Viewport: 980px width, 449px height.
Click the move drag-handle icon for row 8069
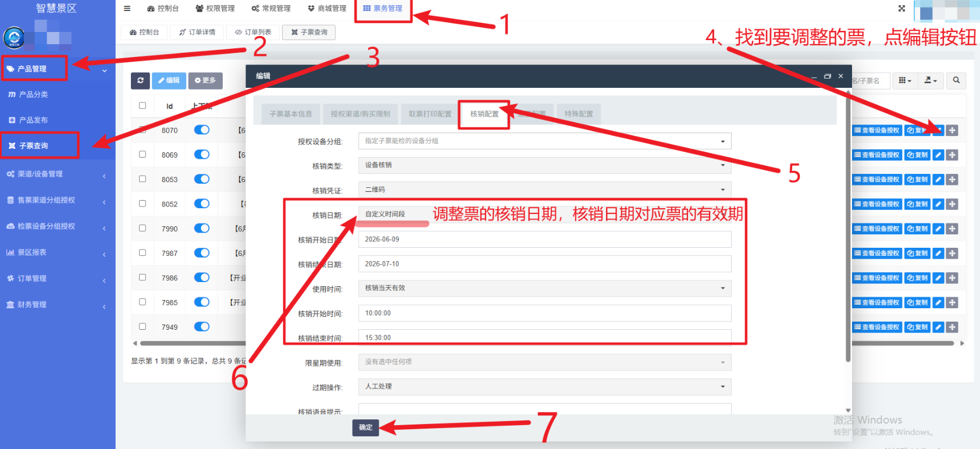(x=952, y=155)
